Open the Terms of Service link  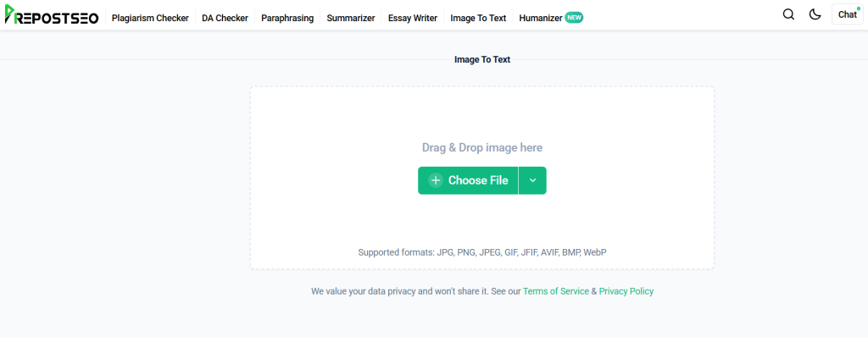click(556, 291)
